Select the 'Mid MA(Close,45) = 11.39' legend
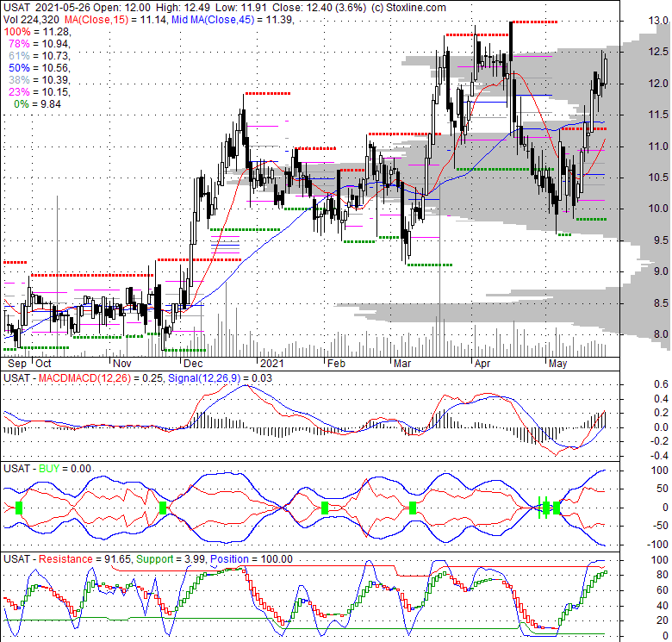The width and height of the screenshot is (672, 642). click(x=233, y=20)
